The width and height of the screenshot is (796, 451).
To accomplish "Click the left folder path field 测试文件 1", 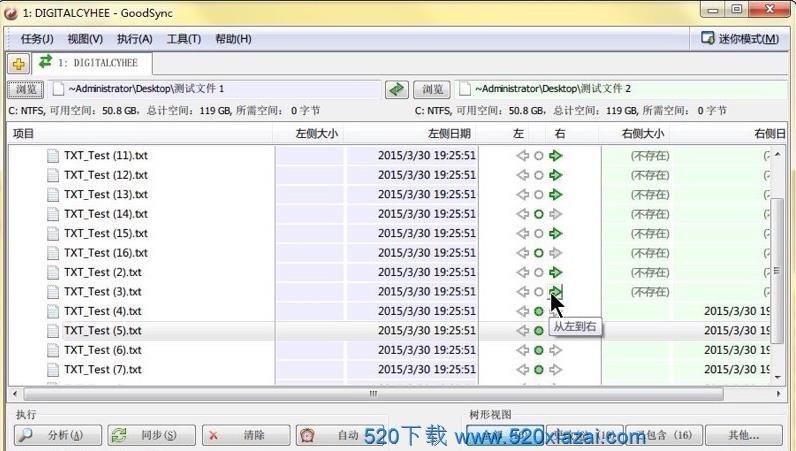I will 215,89.
